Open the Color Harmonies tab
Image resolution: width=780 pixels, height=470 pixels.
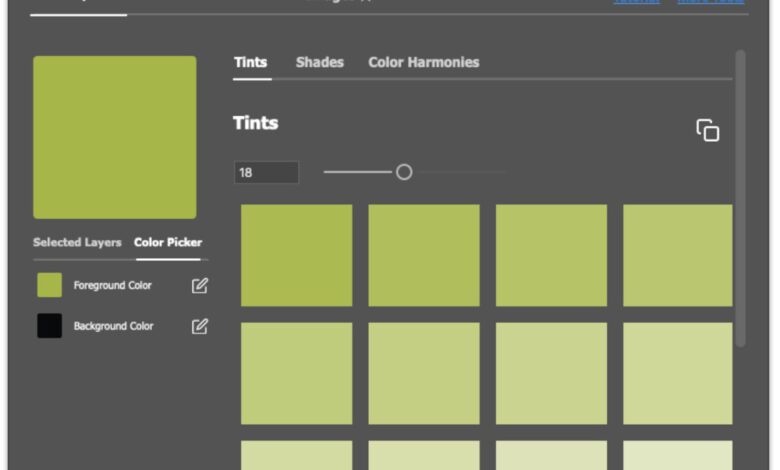(x=423, y=62)
